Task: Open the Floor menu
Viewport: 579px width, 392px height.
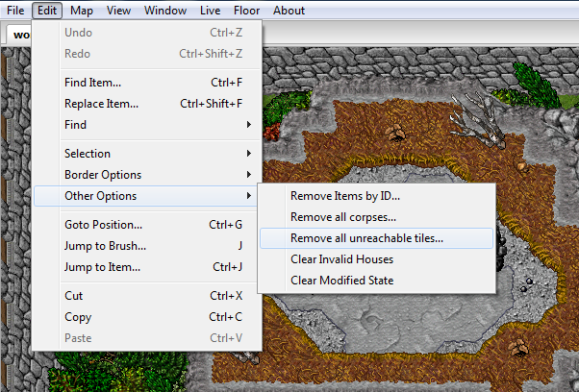Action: tap(246, 11)
